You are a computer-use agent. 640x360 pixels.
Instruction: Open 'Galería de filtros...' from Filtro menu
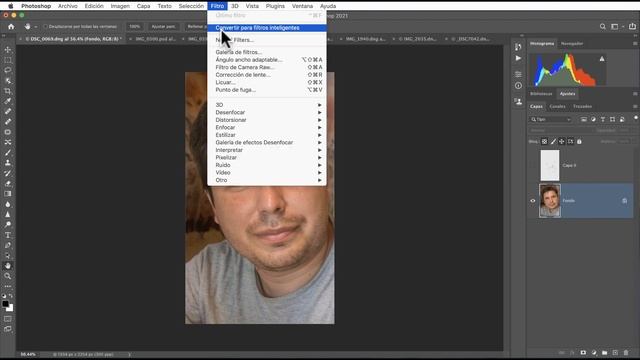pyautogui.click(x=267, y=52)
